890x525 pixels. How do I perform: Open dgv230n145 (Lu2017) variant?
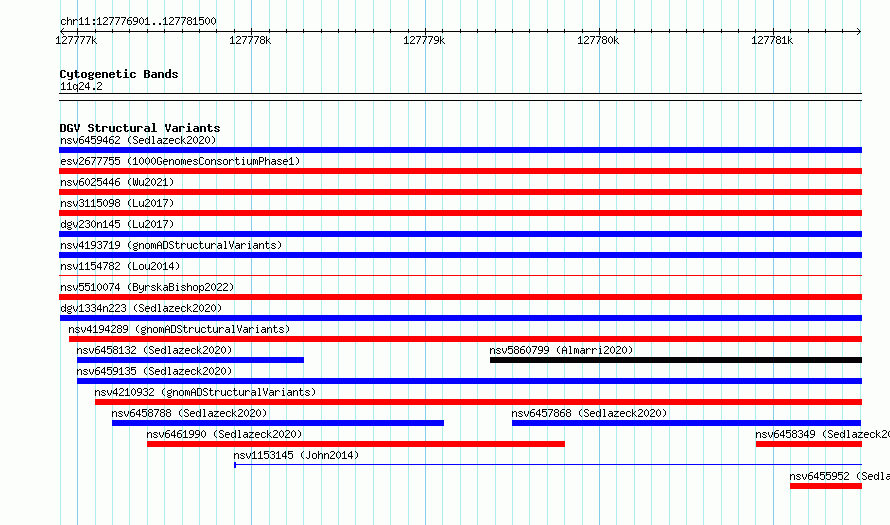tap(117, 224)
